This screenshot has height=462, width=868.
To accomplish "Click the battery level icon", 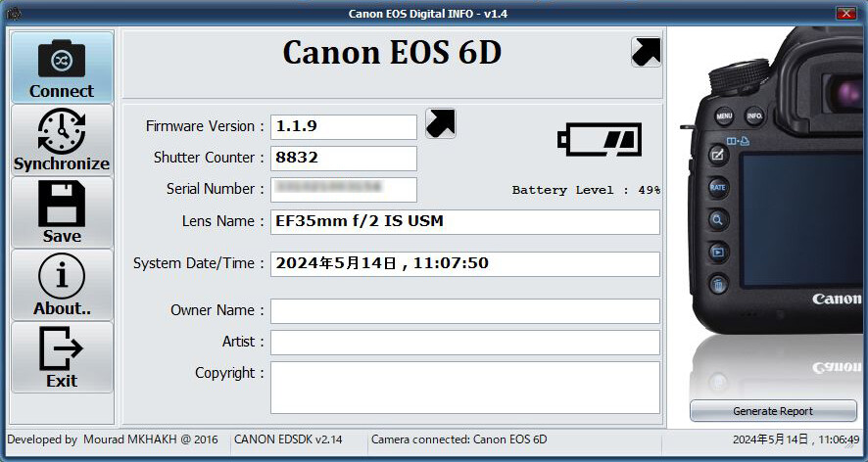I will (600, 139).
